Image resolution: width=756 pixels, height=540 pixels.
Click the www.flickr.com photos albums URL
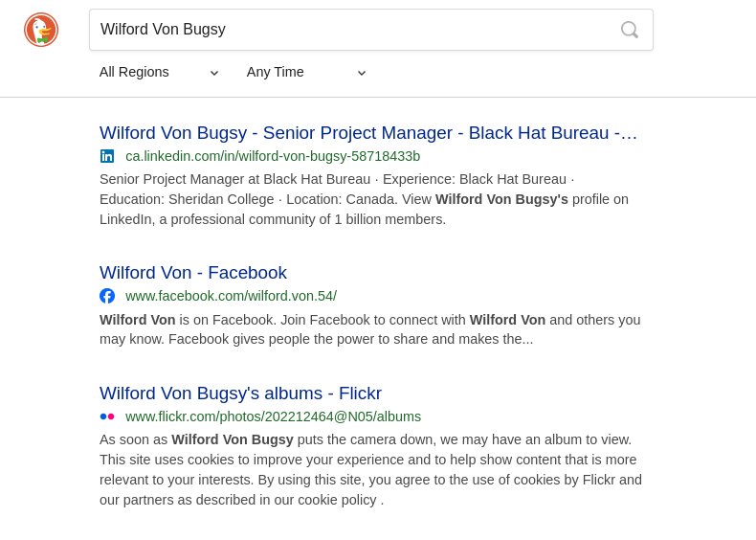coord(273,416)
